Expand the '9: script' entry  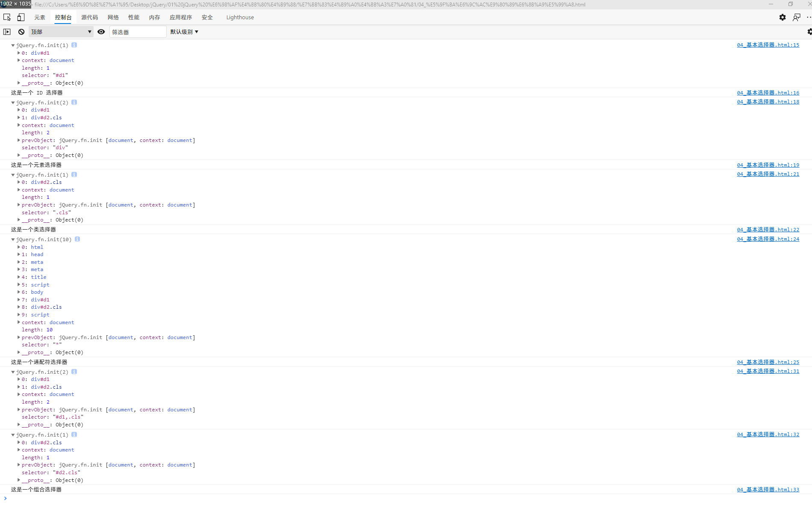coord(18,315)
